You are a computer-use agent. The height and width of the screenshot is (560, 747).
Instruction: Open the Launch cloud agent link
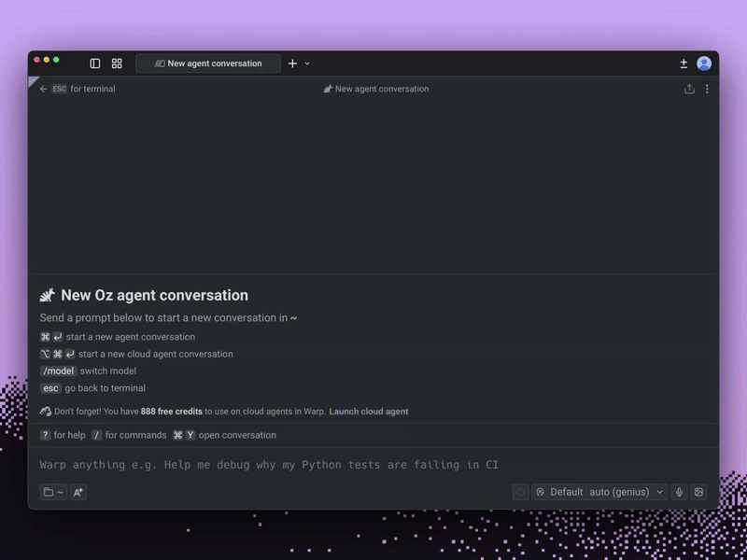(x=369, y=412)
